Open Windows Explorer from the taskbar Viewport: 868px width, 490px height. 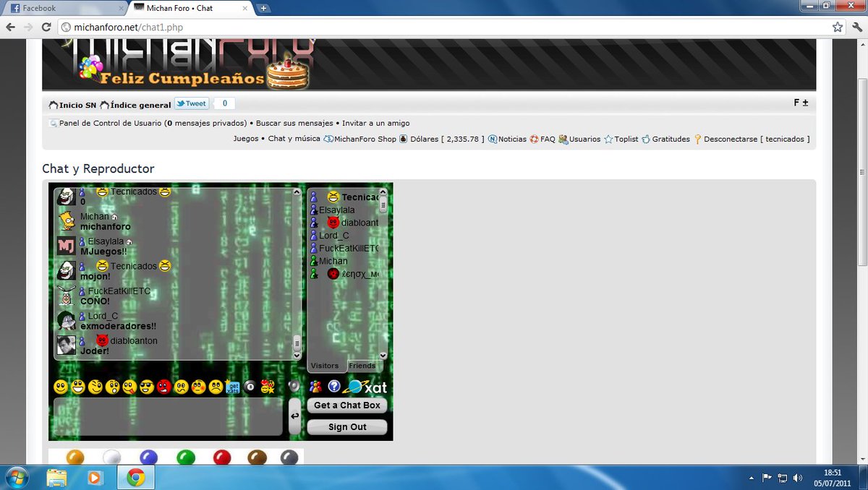tap(56, 477)
